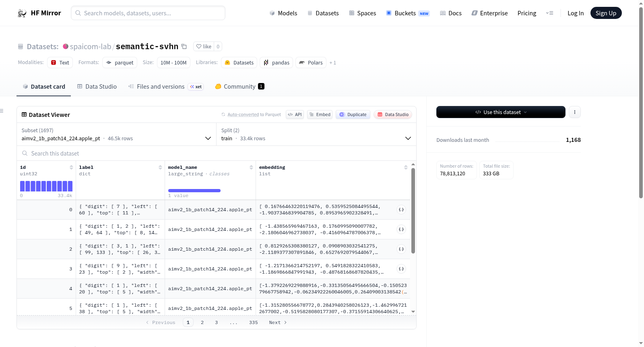Viewport: 644px width, 347px height.
Task: Select the pandas library tag
Action: coord(277,63)
